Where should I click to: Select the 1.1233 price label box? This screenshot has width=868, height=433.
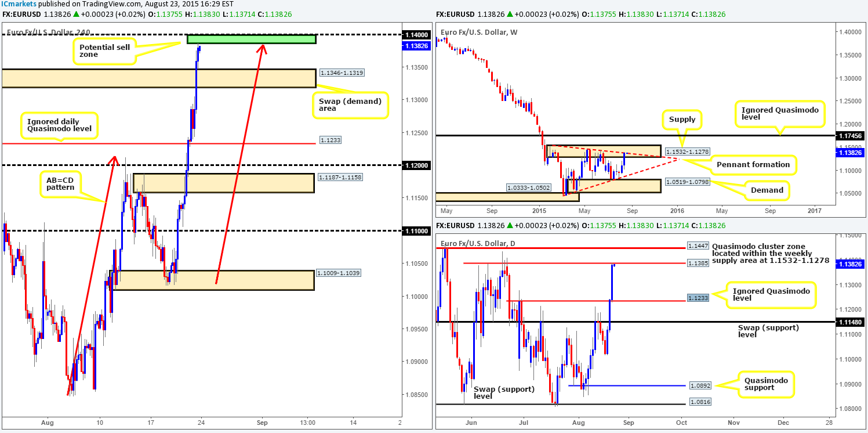click(x=331, y=139)
